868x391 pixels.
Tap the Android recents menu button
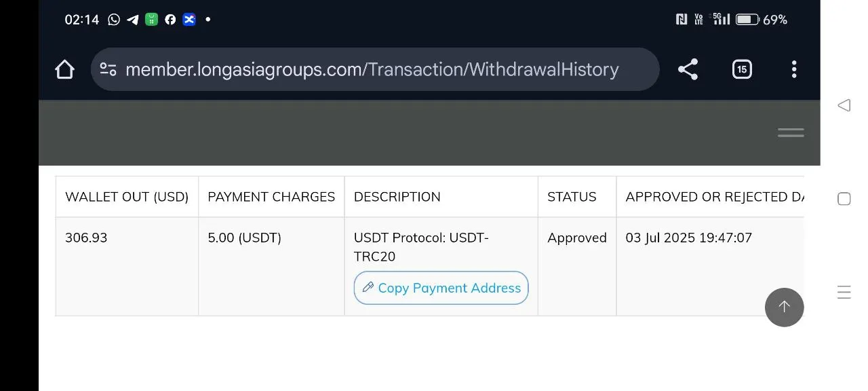(x=844, y=293)
